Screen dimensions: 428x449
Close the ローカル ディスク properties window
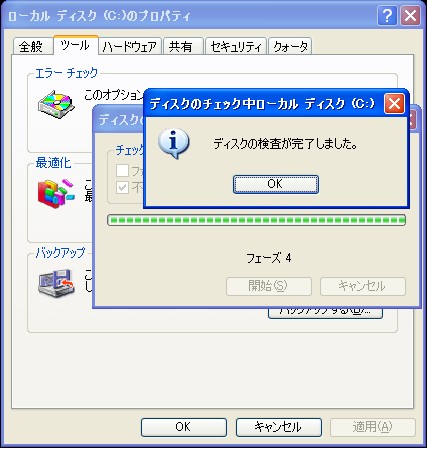[410, 16]
